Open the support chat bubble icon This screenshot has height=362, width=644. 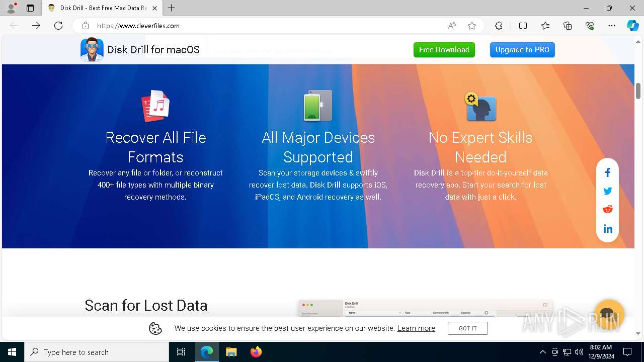click(x=609, y=315)
